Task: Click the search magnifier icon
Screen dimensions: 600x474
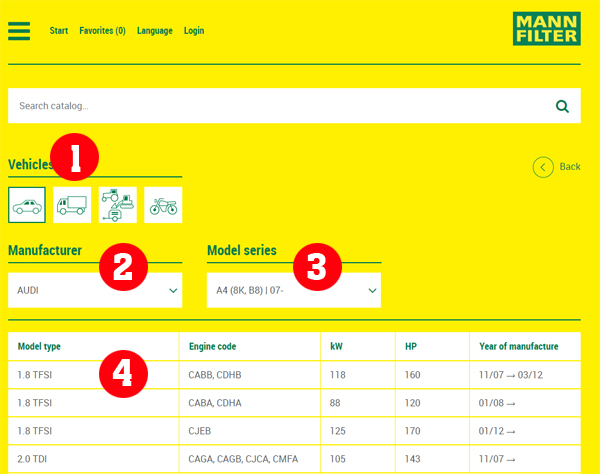Action: click(x=562, y=106)
